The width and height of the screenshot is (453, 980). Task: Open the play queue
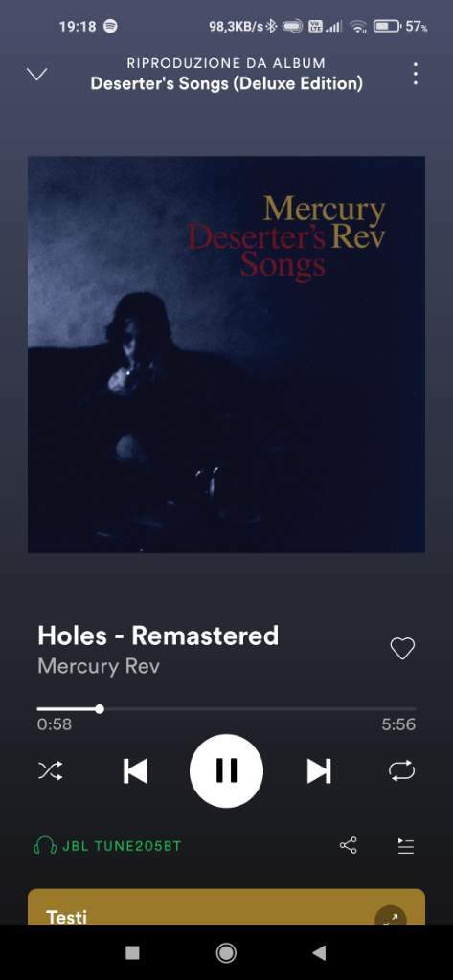[x=406, y=846]
